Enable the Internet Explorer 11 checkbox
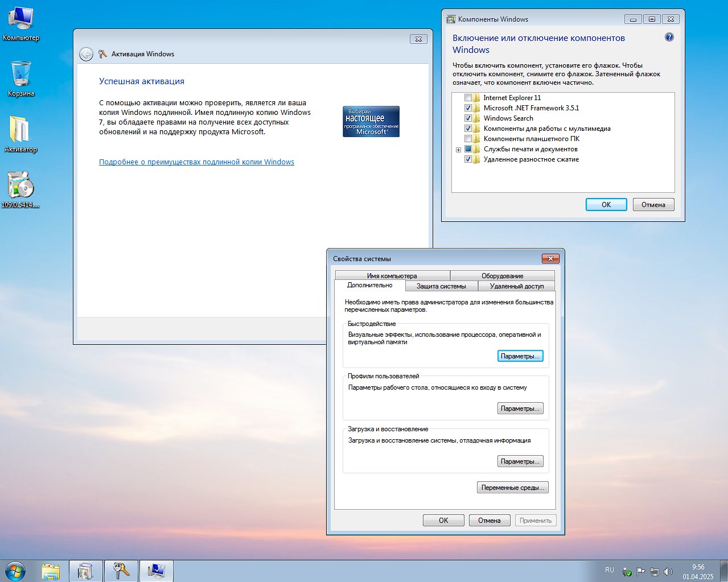Image resolution: width=728 pixels, height=582 pixels. click(x=468, y=98)
